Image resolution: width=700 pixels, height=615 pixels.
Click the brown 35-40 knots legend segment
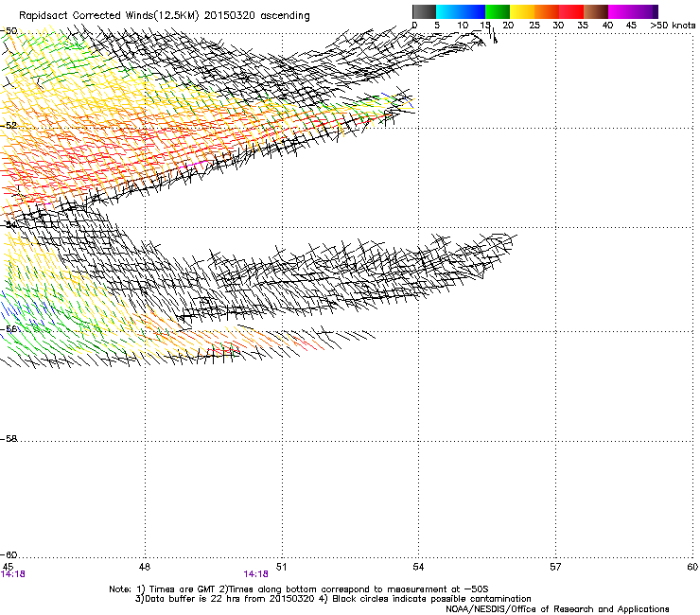[596, 11]
